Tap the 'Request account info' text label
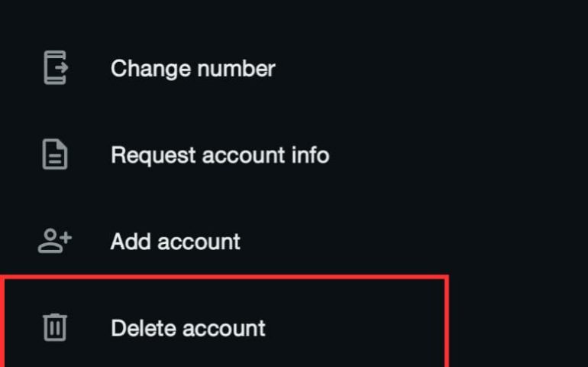The image size is (588, 367). [x=220, y=155]
